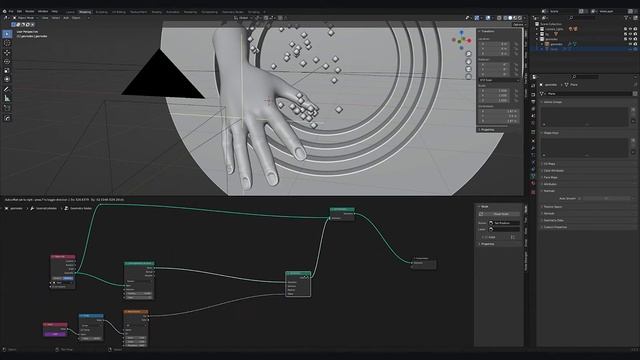Expand the Properties panel in viewport sidebar
The width and height of the screenshot is (640, 360).
(x=487, y=129)
